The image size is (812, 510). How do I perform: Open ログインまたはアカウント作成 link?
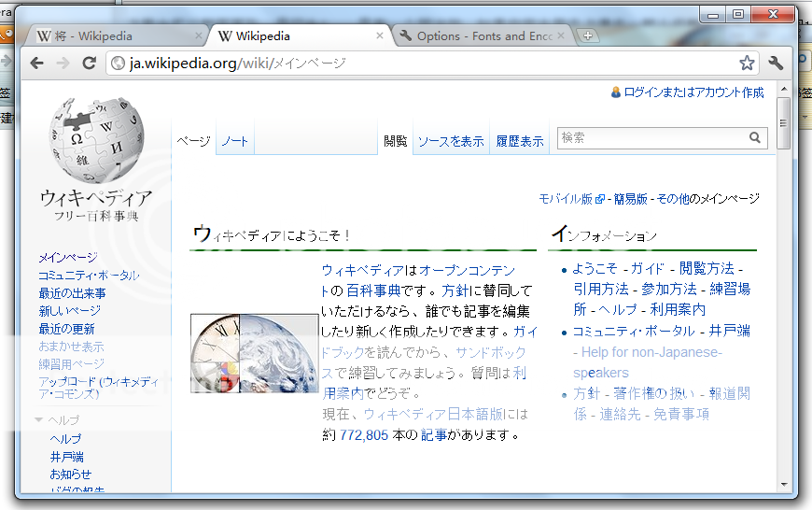click(693, 92)
